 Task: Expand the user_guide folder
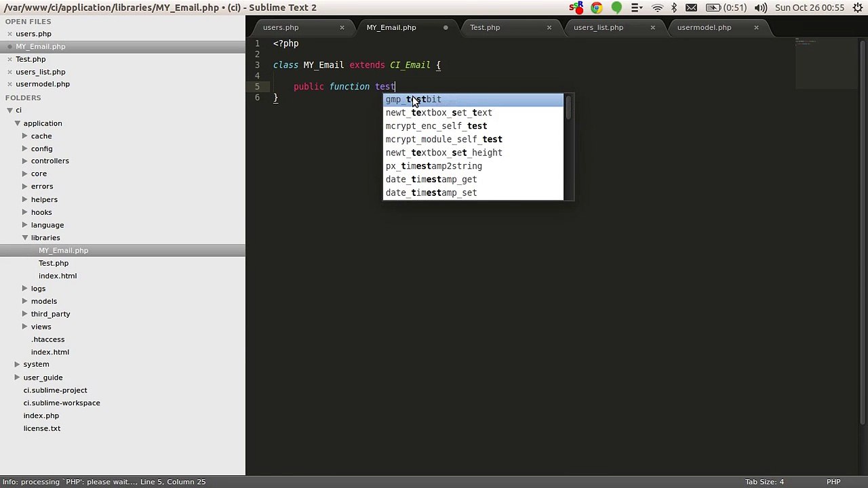click(x=17, y=378)
